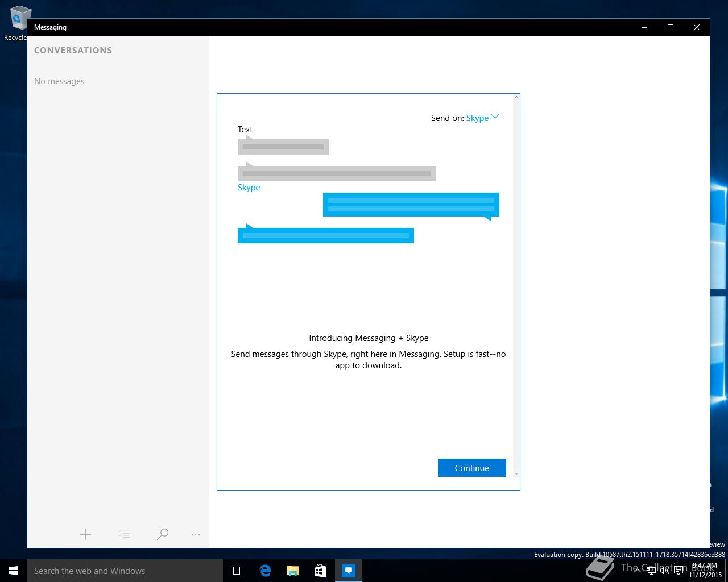Open the Store from taskbar

coord(321,571)
